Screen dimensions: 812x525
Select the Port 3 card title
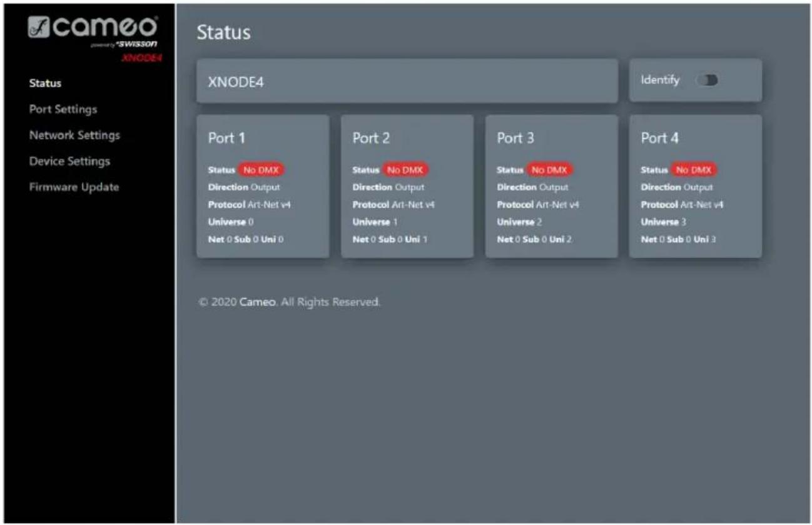[515, 138]
